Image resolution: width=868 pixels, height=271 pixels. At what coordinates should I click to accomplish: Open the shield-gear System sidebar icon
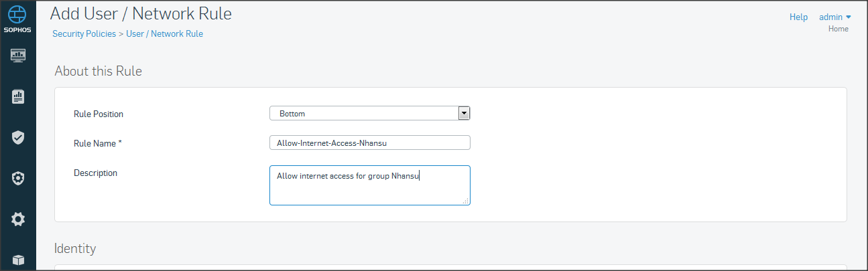point(18,178)
